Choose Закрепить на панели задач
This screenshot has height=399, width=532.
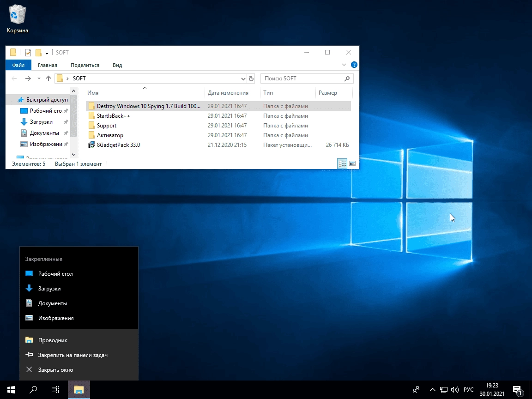(x=79, y=355)
